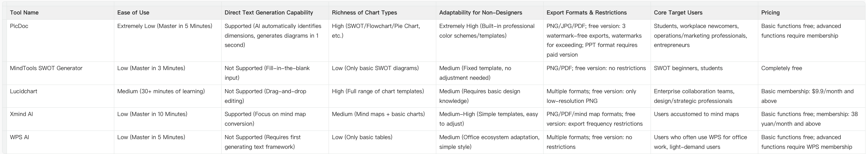Select the Core Target Users header
The width and height of the screenshot is (868, 154).
click(x=678, y=13)
